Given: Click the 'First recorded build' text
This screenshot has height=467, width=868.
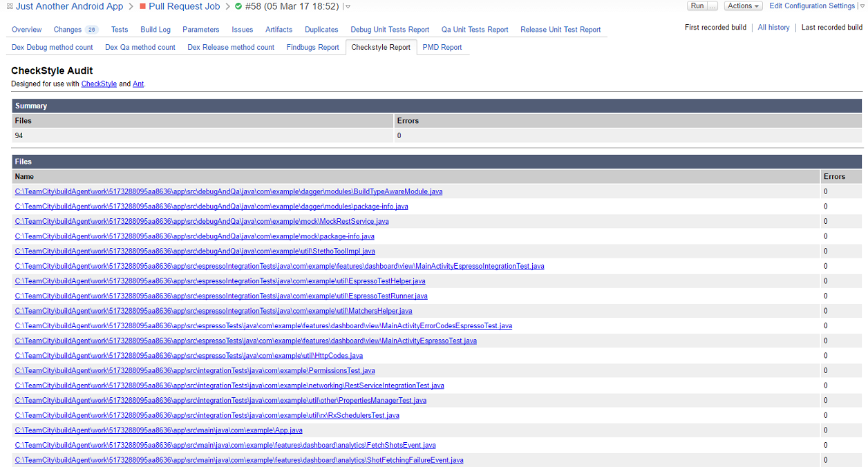Looking at the screenshot, I should [715, 28].
